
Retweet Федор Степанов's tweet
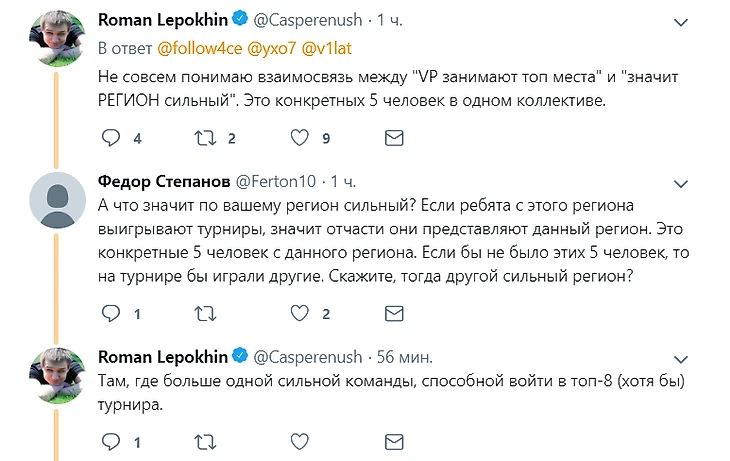tap(204, 314)
